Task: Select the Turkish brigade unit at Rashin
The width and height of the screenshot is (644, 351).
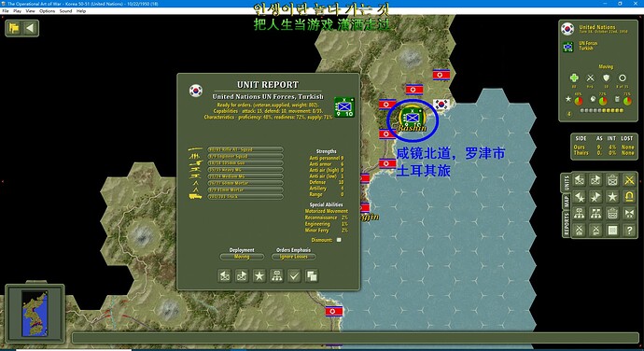Action: click(x=412, y=118)
